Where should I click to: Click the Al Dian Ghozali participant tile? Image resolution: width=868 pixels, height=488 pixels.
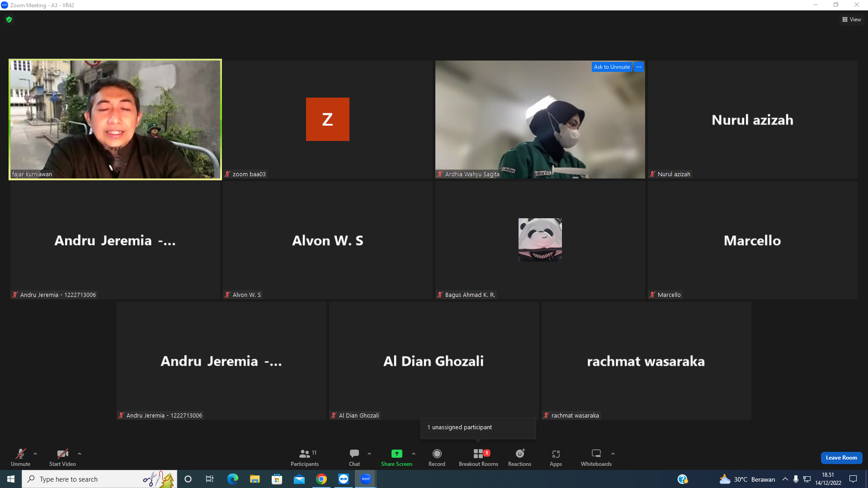point(434,361)
